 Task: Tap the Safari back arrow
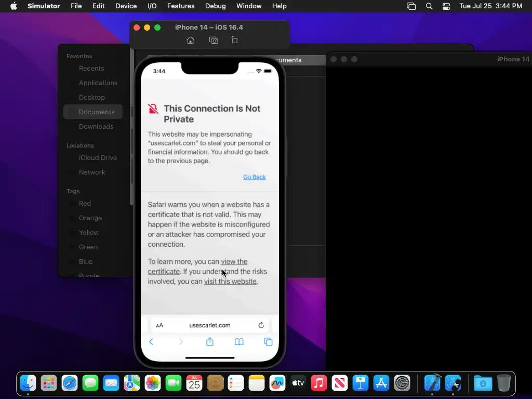[151, 342]
